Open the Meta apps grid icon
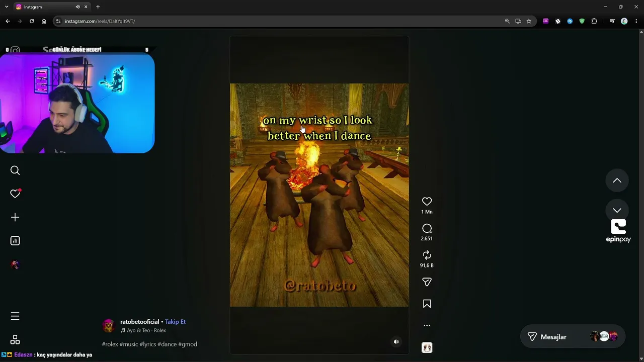This screenshot has width=644, height=362. [x=15, y=340]
